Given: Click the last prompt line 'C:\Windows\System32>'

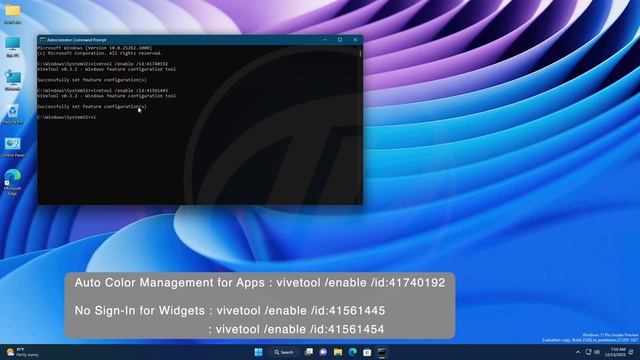Looking at the screenshot, I should click(x=67, y=117).
